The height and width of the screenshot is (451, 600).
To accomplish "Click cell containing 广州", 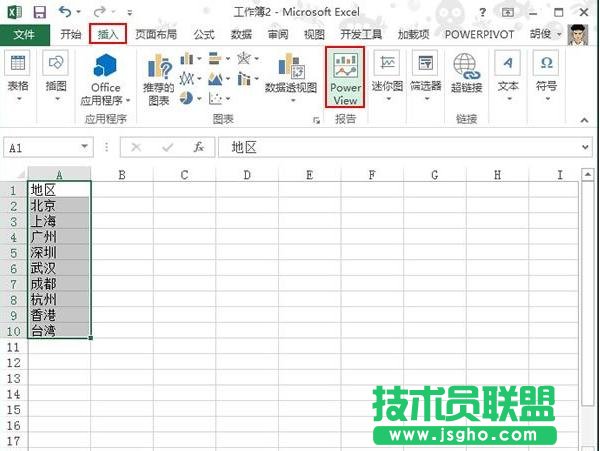I will [x=59, y=237].
